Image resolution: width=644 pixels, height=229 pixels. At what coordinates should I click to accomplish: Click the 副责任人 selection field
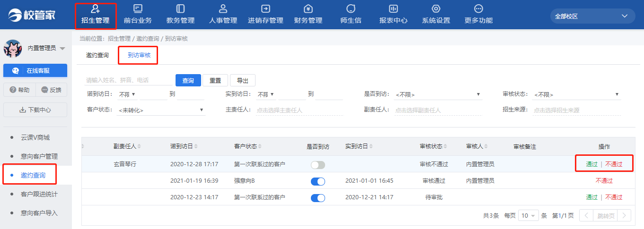[438, 110]
